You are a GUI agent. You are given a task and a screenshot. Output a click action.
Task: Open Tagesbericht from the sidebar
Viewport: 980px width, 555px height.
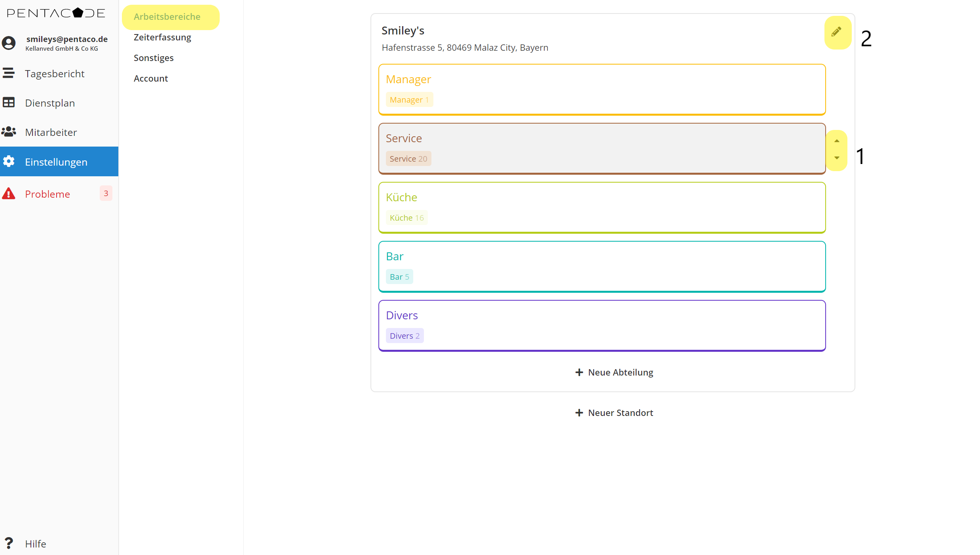pyautogui.click(x=55, y=74)
